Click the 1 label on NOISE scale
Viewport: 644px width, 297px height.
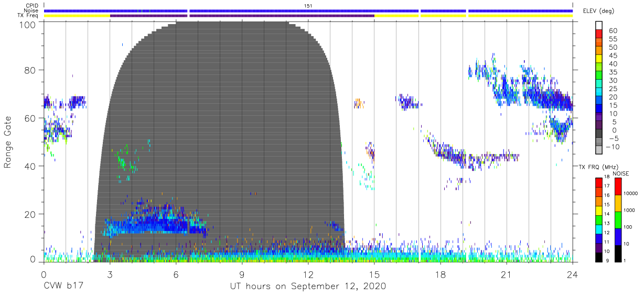point(625,260)
